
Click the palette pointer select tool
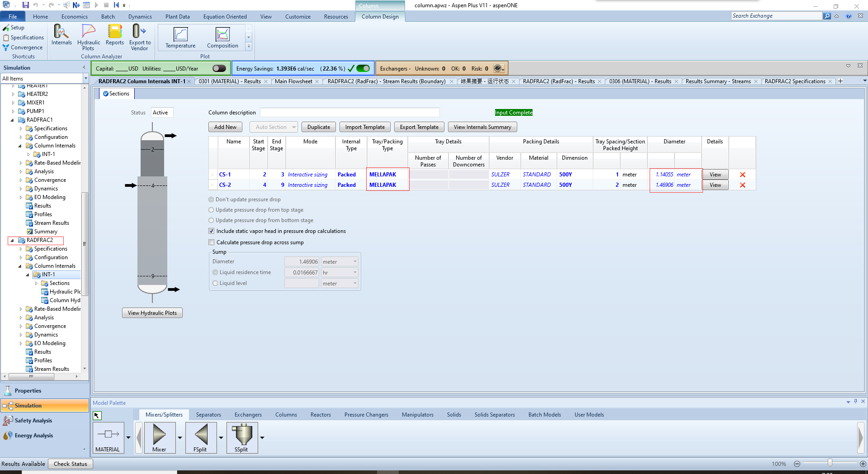pos(97,415)
